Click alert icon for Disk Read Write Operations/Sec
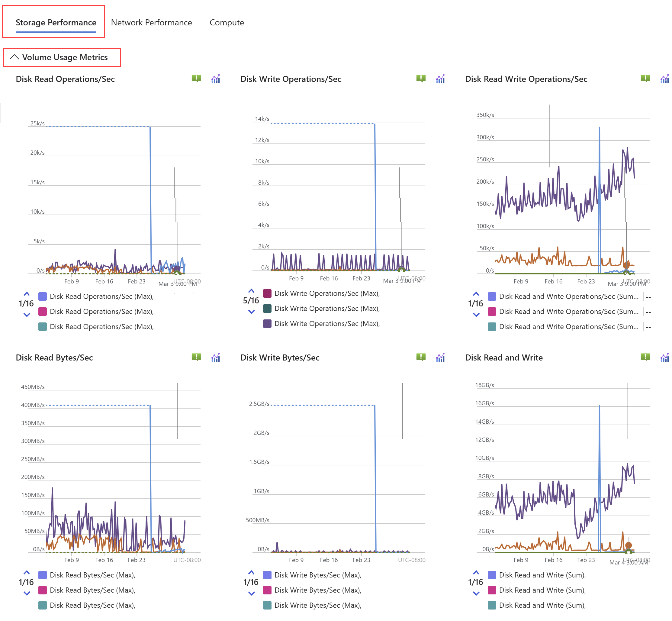Viewport: 672px width, 621px height. tap(645, 79)
